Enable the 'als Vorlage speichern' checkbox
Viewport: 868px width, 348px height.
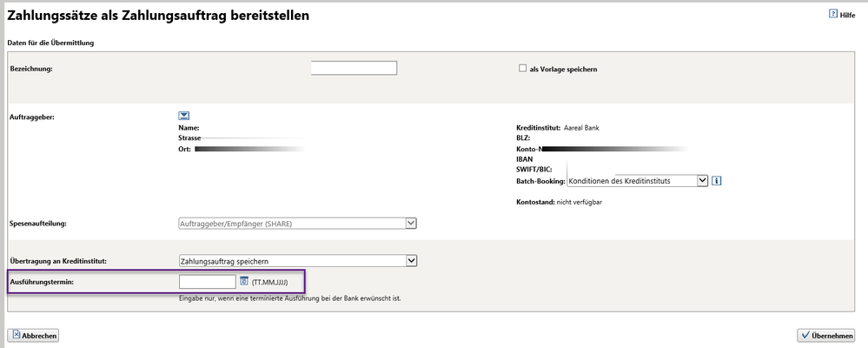pyautogui.click(x=522, y=69)
